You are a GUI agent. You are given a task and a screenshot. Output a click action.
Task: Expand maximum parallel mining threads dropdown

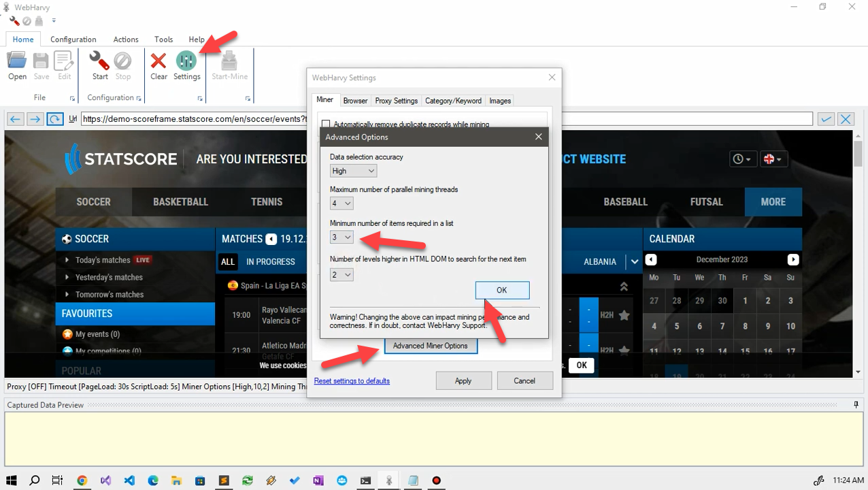[x=341, y=203]
